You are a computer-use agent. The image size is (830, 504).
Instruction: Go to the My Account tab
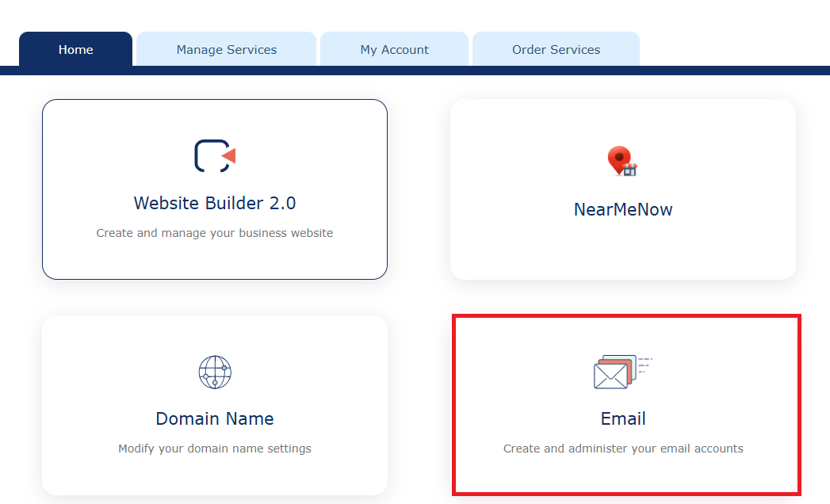(x=394, y=49)
